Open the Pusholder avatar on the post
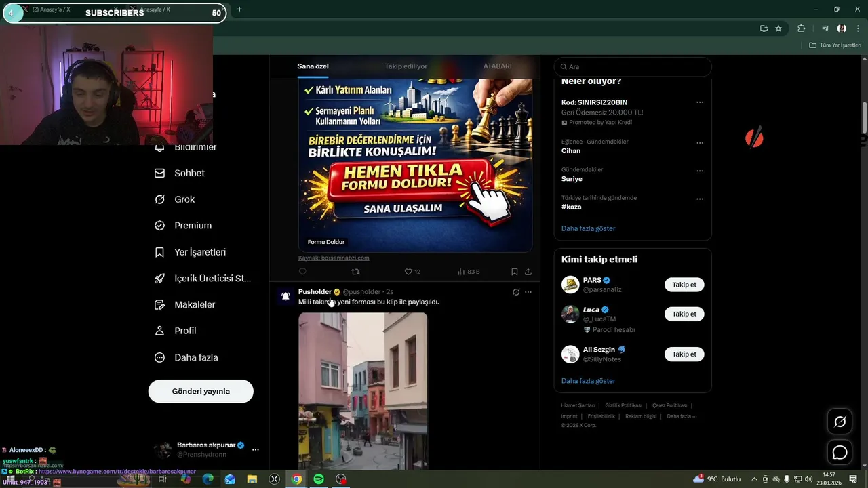 coord(285,296)
